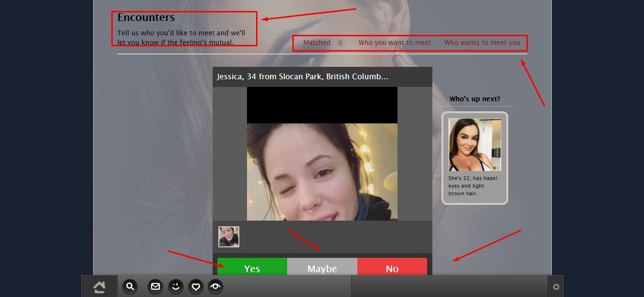Open the Matched tab
Image resolution: width=644 pixels, height=297 pixels.
317,42
